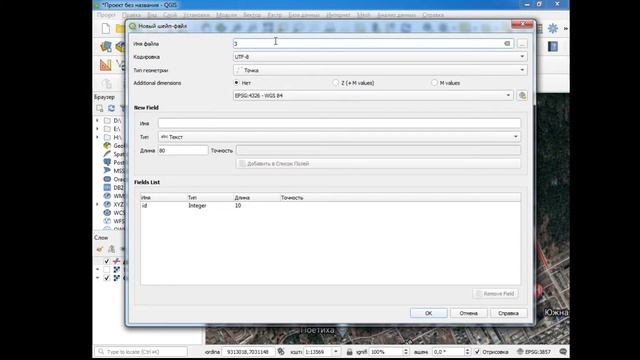Click the '...' browse button for file name
The image size is (640, 360).
[x=522, y=44]
